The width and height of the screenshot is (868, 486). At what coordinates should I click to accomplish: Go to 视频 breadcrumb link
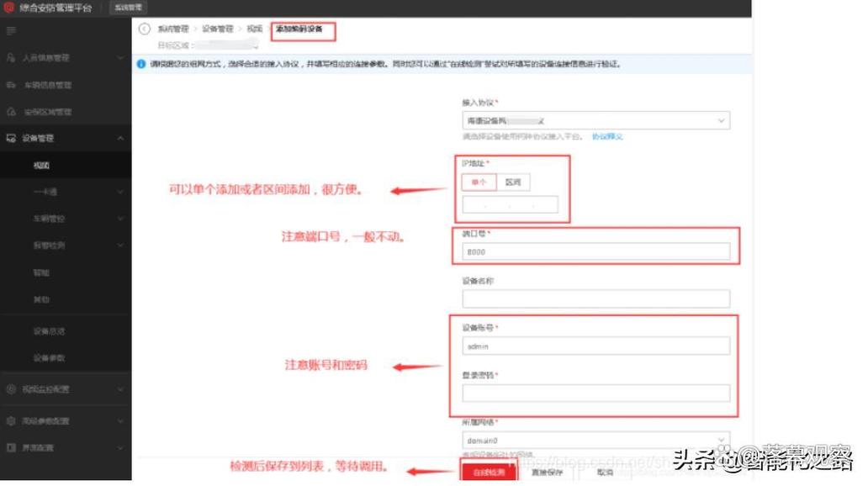pos(255,29)
